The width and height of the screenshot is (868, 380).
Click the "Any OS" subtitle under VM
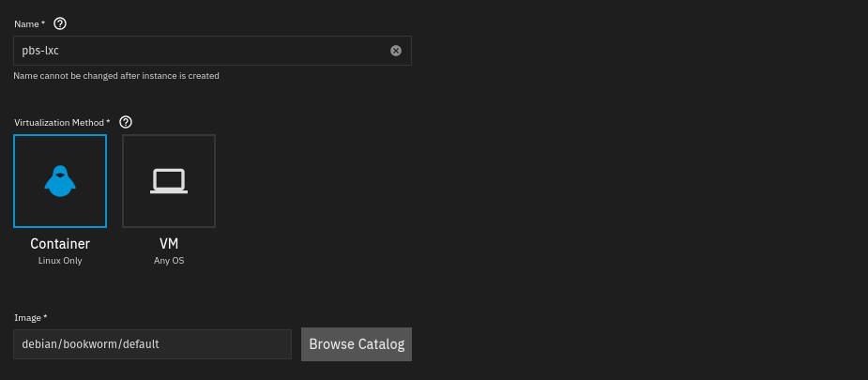pyautogui.click(x=169, y=261)
